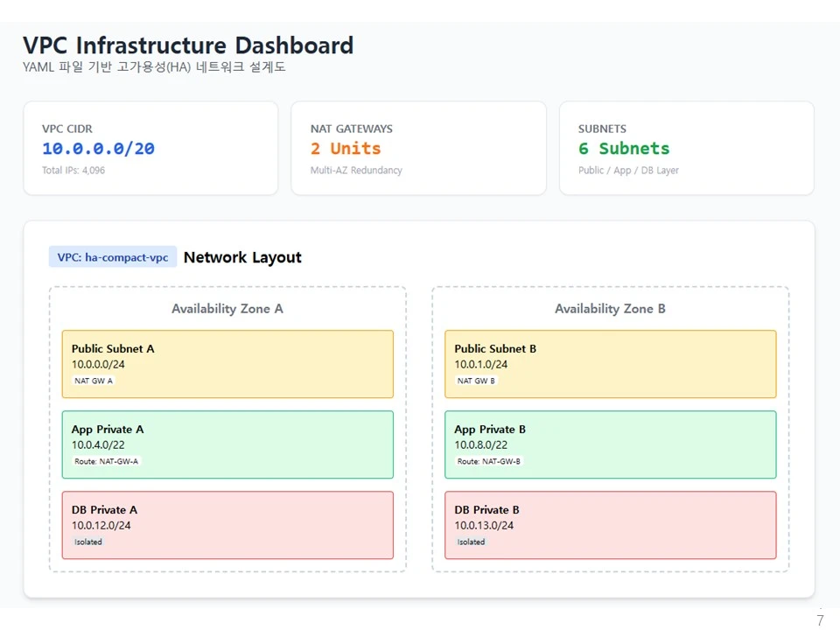Open the Public Subnet A card title

[113, 349]
